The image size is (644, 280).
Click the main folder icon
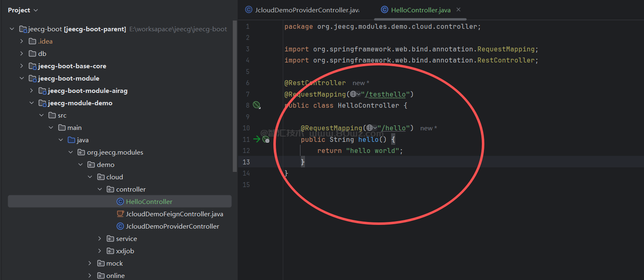(x=62, y=127)
